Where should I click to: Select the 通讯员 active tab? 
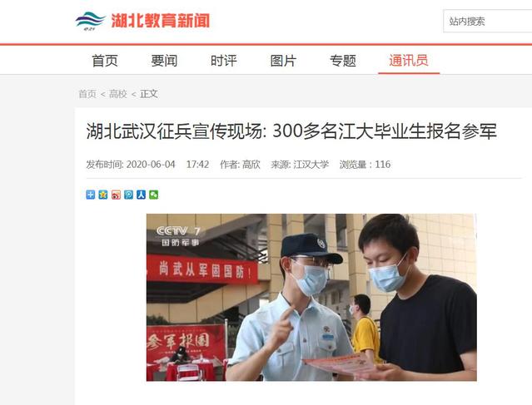coord(409,61)
